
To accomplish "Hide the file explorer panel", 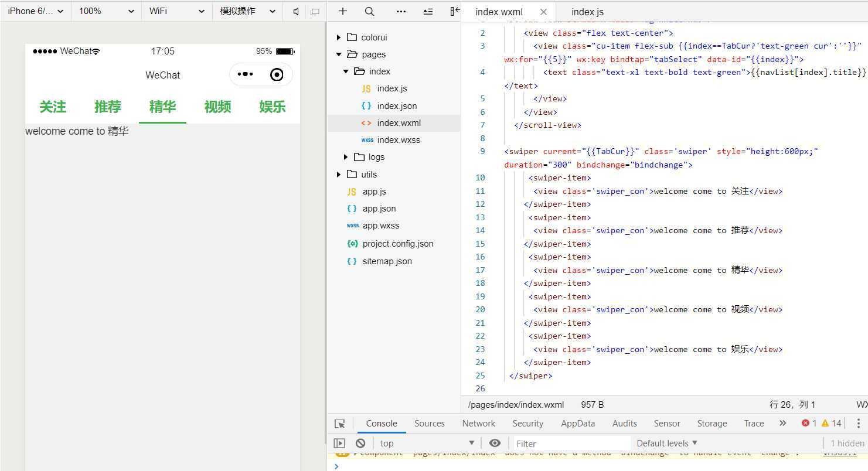I will tap(455, 11).
